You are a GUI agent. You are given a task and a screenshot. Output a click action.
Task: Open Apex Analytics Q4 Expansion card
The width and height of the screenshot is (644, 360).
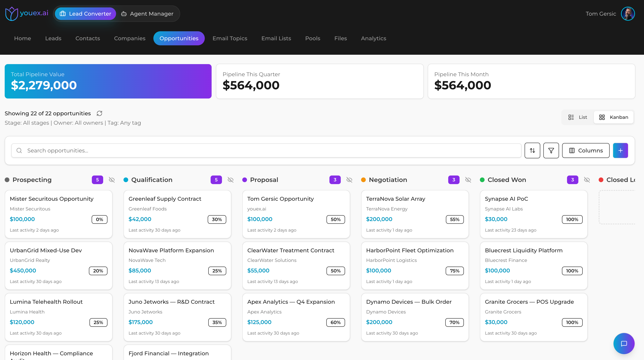click(296, 317)
